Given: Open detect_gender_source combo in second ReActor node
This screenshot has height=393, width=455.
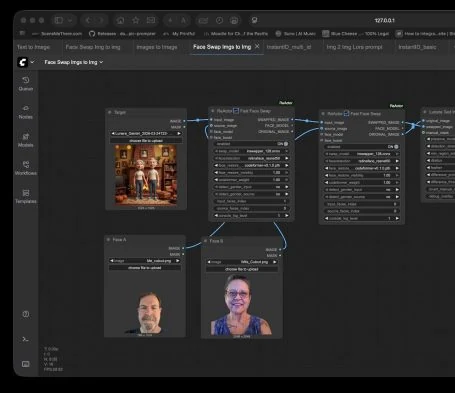Looking at the screenshot, I should tap(362, 197).
